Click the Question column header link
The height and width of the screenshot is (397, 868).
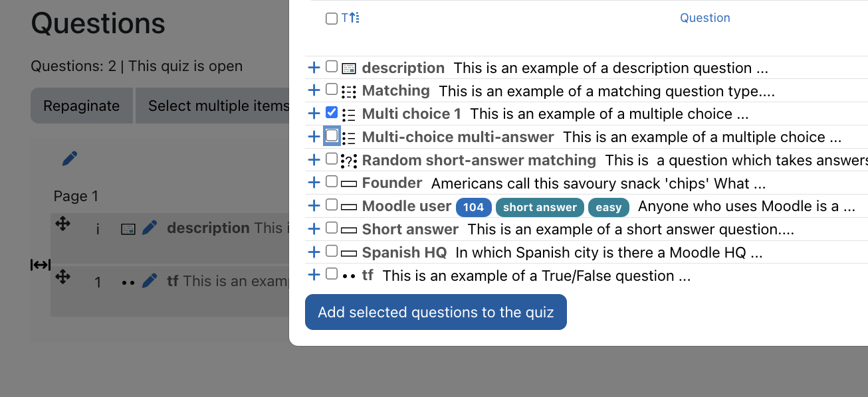pyautogui.click(x=705, y=18)
